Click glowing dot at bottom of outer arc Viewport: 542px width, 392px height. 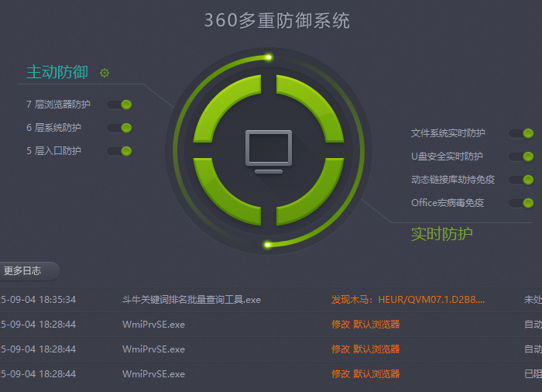click(x=268, y=245)
